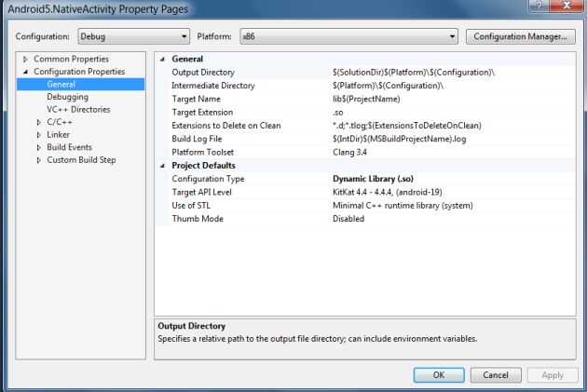Click the $(IntDir)$(MSBuildProjectName).log value
Screen dimensions: 587x392
(453, 139)
